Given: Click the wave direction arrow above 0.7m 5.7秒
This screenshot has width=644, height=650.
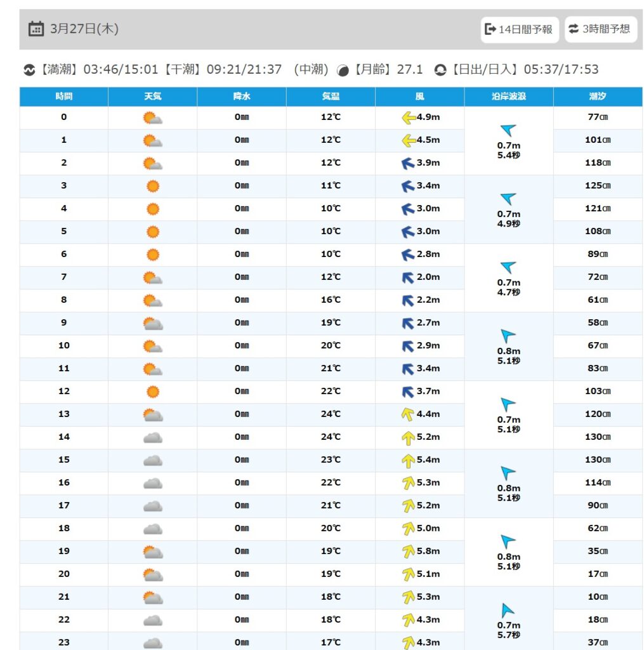Looking at the screenshot, I should click(x=508, y=611).
